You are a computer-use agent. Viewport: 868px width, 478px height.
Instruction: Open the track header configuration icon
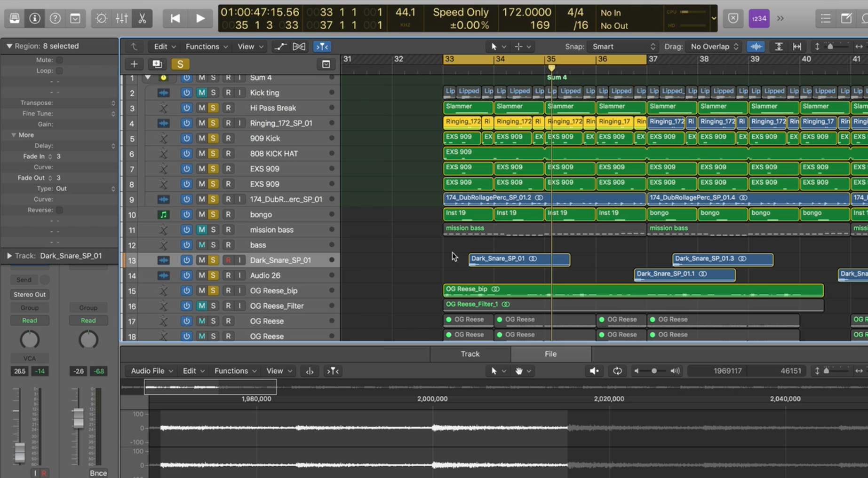[x=326, y=64]
